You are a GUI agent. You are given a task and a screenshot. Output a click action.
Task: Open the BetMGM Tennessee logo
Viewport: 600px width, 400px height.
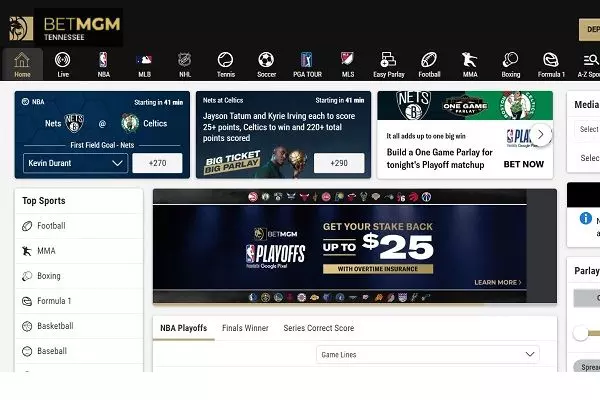tap(65, 28)
